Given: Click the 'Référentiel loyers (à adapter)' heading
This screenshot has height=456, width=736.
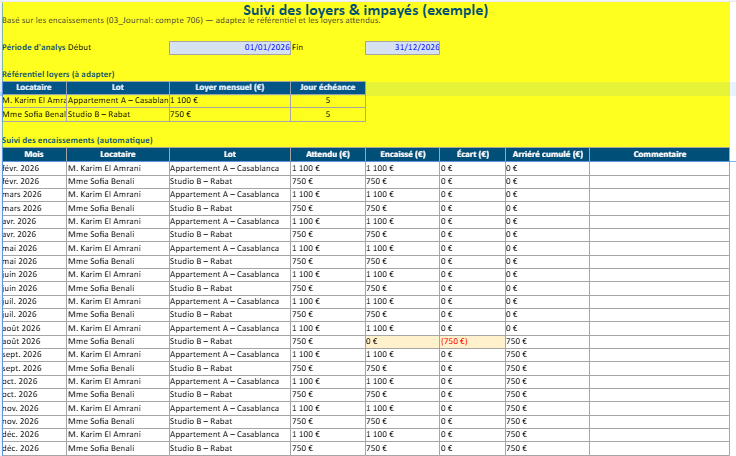Looking at the screenshot, I should tap(58, 74).
